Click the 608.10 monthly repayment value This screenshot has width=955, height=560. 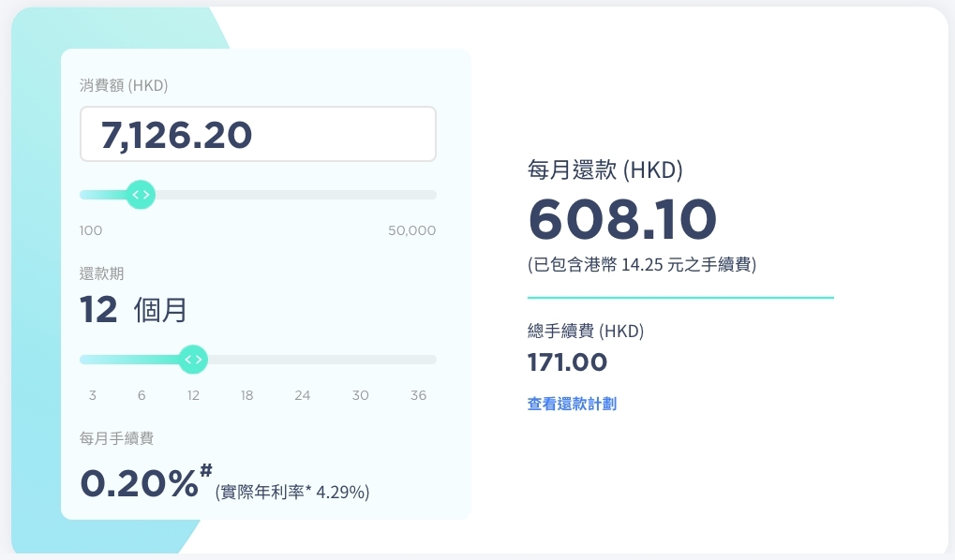click(x=622, y=219)
